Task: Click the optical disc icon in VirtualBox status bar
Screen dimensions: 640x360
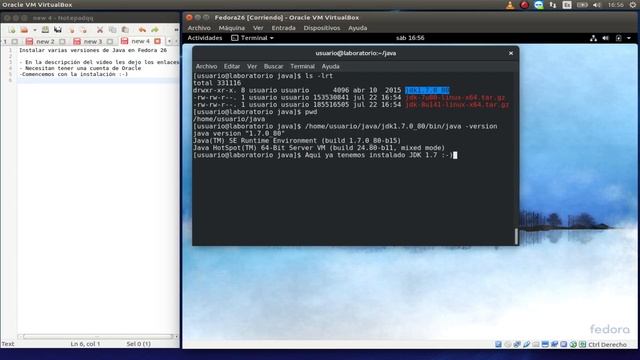Action: coord(507,344)
